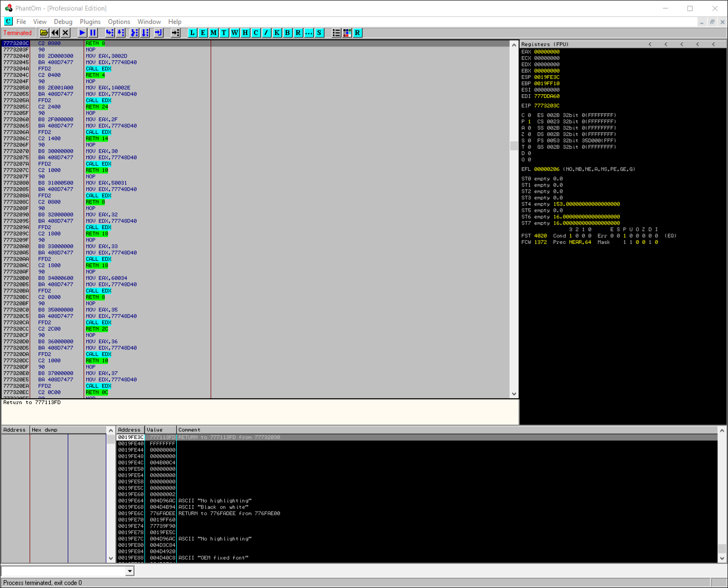Viewport: 728px width, 588px height.
Task: Restart program with the rewind icon
Action: point(55,33)
